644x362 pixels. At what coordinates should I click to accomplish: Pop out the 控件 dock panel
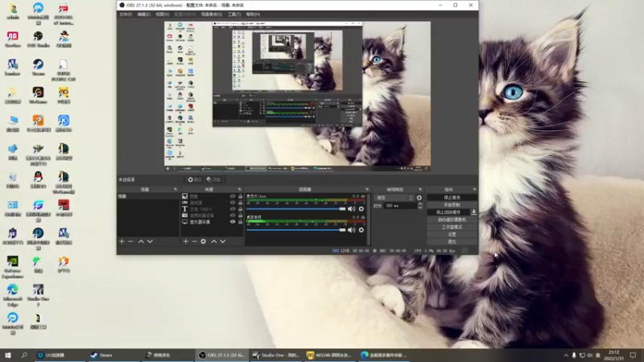tap(474, 189)
